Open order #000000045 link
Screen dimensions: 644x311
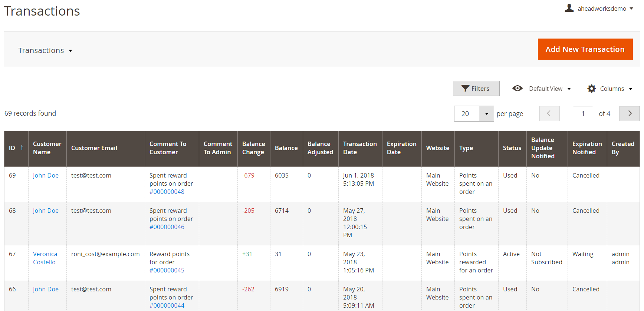[167, 270]
